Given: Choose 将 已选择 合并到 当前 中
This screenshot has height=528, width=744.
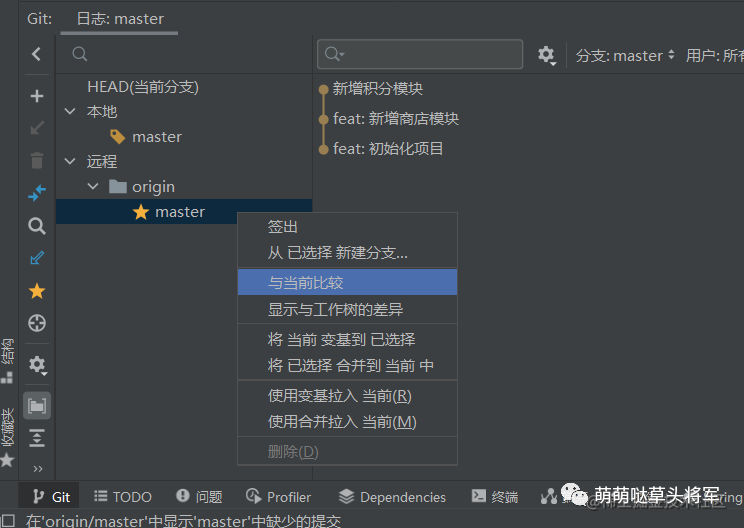Looking at the screenshot, I should tap(347, 365).
